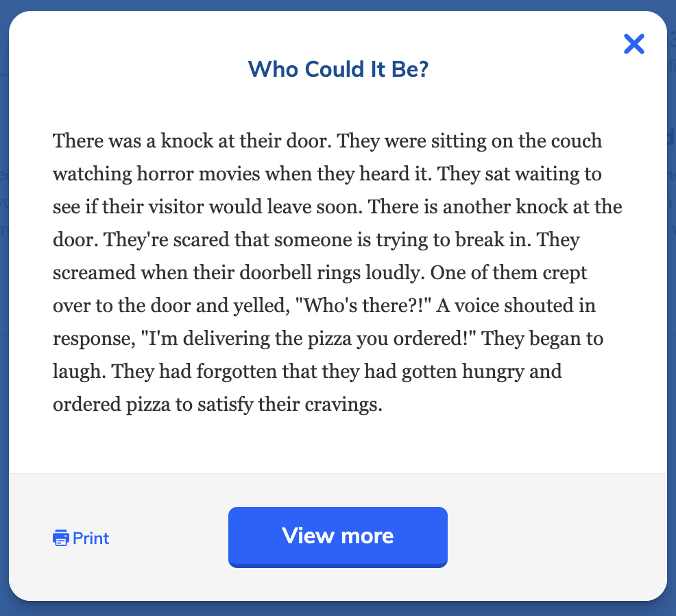Select the story paragraph text
The height and width of the screenshot is (616, 676).
[336, 272]
